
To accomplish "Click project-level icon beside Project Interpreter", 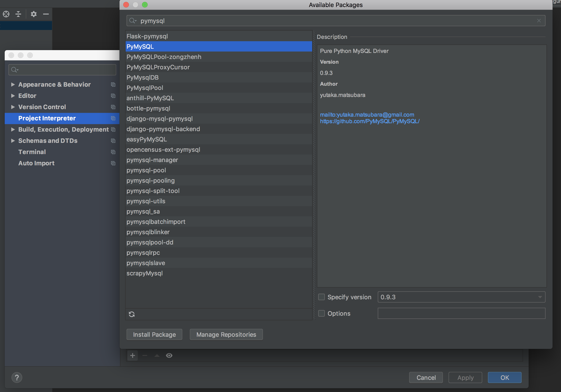I will tap(113, 118).
